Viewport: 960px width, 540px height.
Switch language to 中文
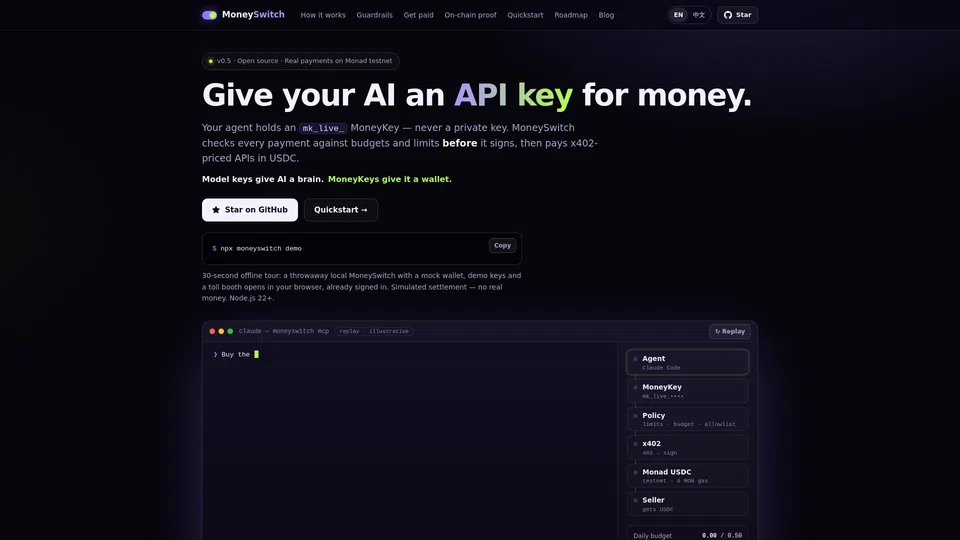pos(699,15)
